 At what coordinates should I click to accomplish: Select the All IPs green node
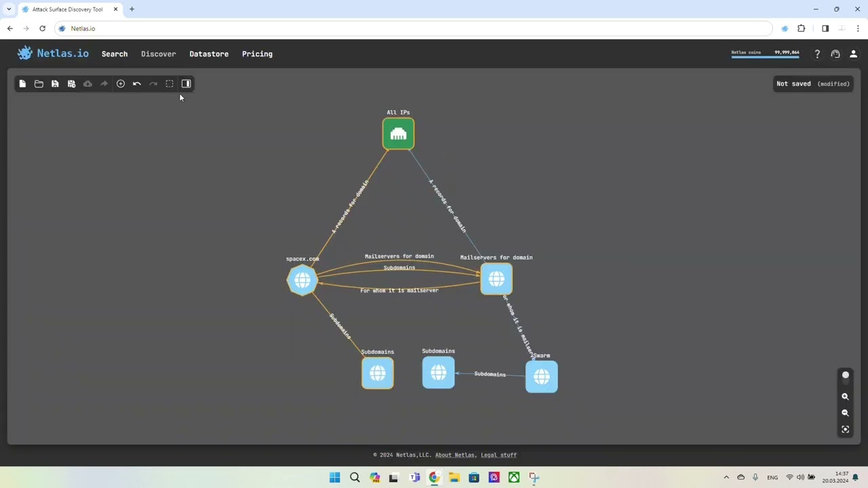click(x=398, y=134)
